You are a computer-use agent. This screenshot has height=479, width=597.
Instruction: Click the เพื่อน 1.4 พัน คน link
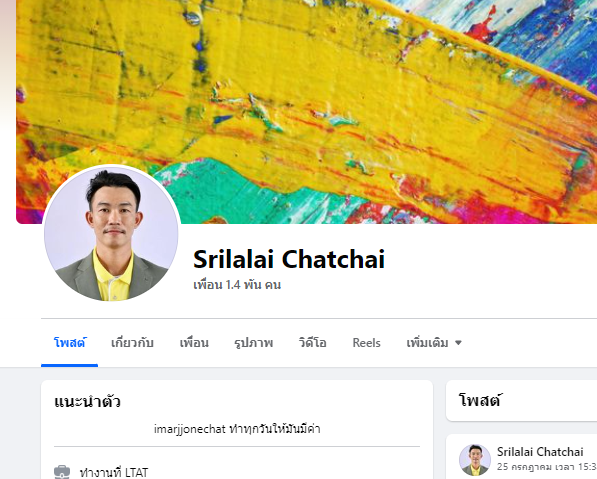[x=237, y=284]
